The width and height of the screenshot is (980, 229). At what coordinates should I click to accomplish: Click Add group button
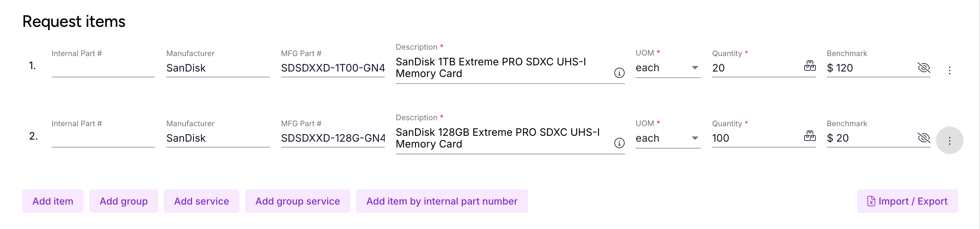[x=124, y=201]
